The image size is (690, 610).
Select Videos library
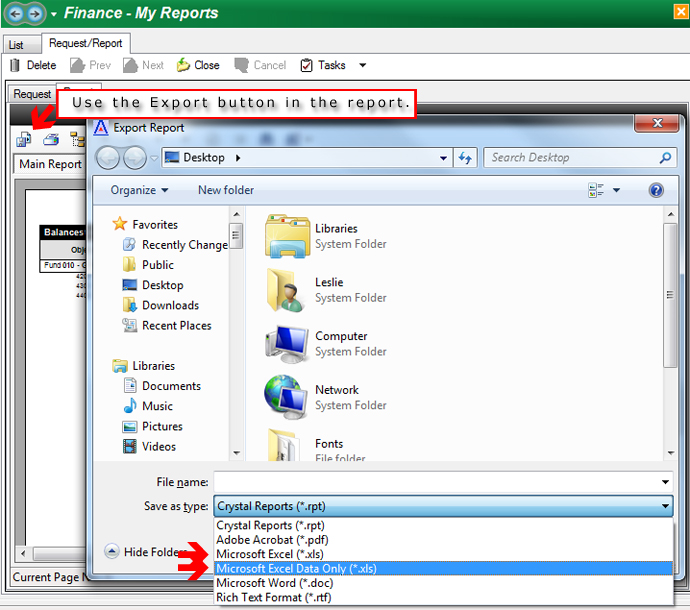point(150,447)
